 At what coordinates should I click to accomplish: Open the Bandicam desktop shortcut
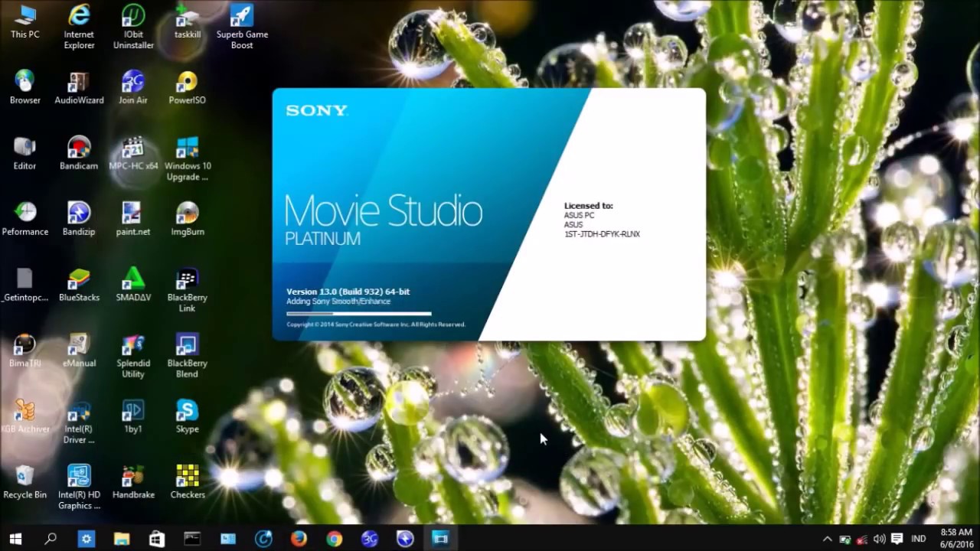79,154
